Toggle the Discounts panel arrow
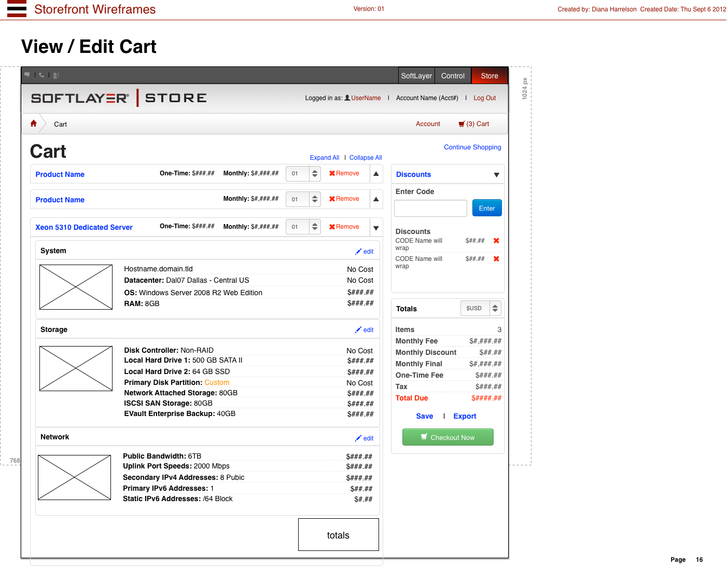Viewport: 728px width, 567px height. (496, 175)
